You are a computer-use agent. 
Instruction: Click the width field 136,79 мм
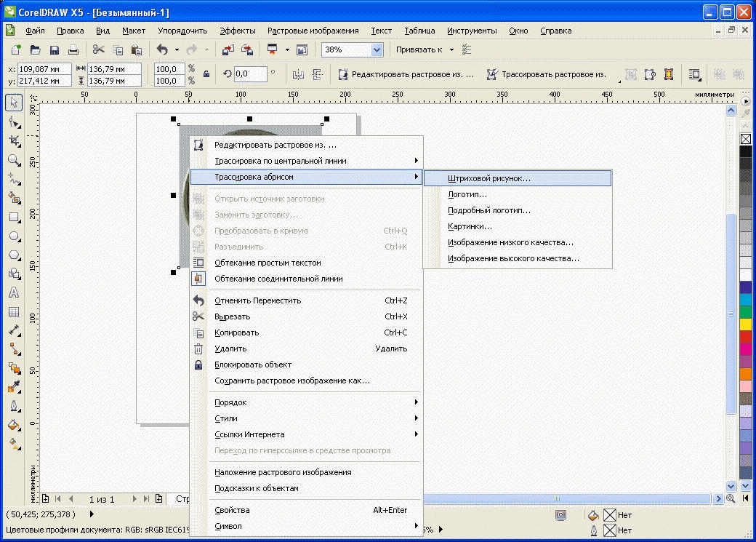(x=114, y=69)
